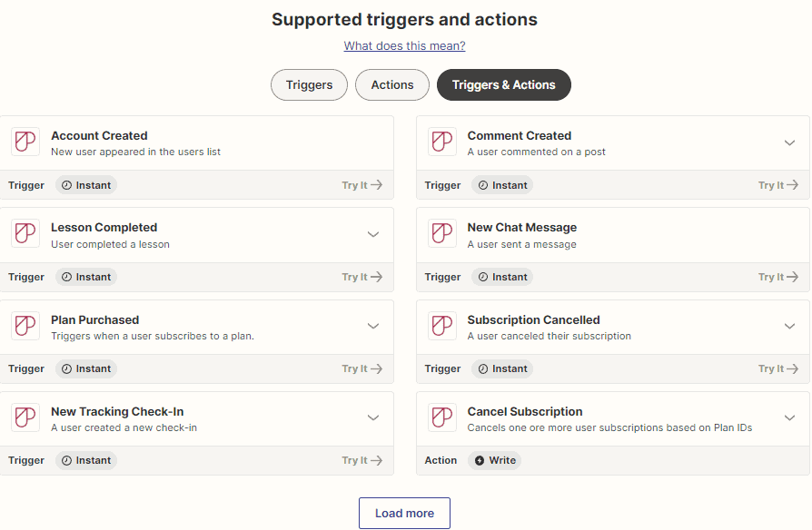This screenshot has height=530, width=812.
Task: Expand the Cancel Subscription action chevron
Action: click(789, 417)
